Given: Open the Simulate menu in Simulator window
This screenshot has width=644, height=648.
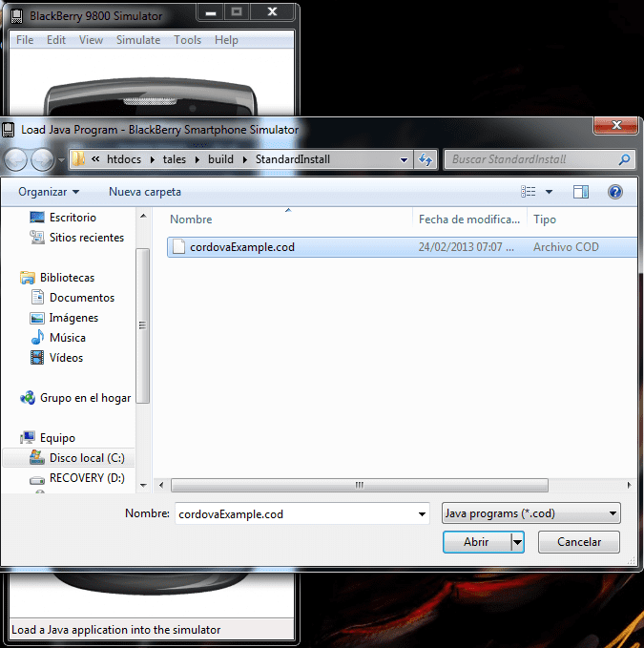Looking at the screenshot, I should coord(138,40).
